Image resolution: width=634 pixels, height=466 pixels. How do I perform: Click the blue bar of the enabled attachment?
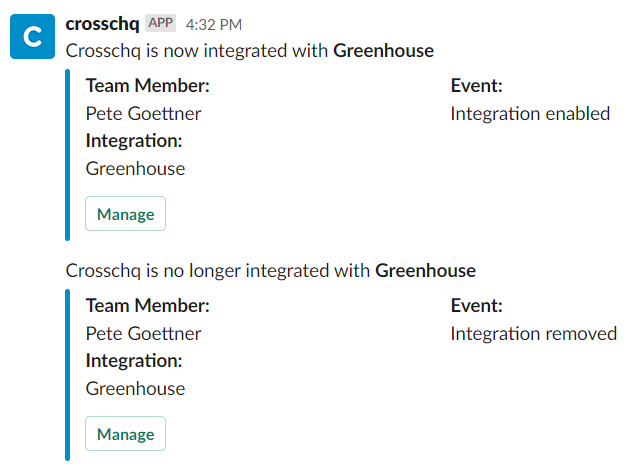[68, 155]
